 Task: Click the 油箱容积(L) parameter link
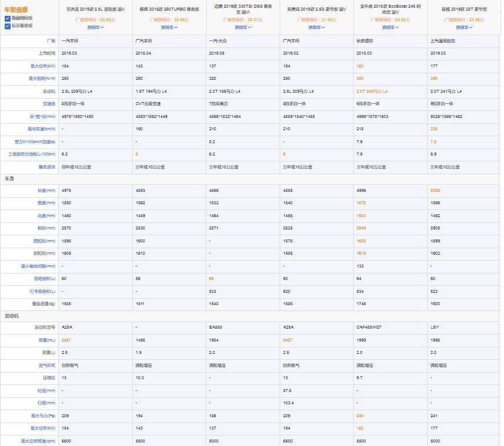tap(45, 279)
